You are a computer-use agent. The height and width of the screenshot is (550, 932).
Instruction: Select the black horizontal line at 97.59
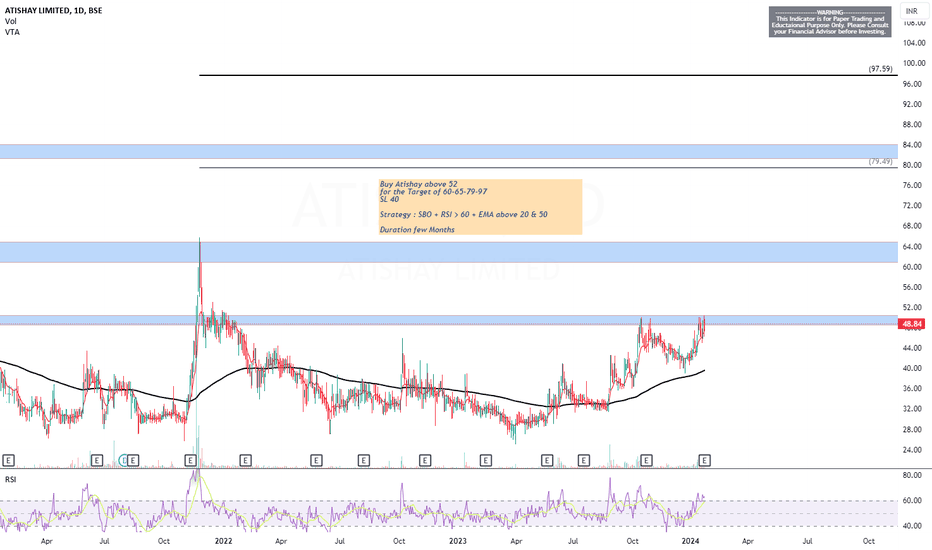coord(548,76)
